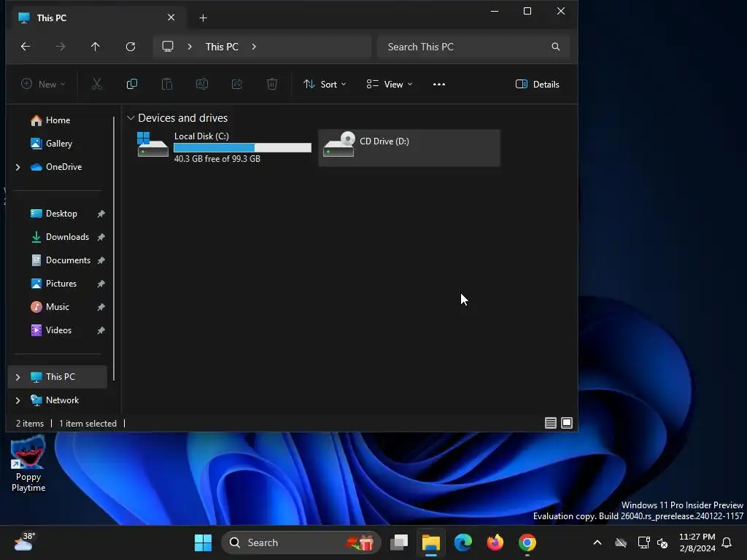The height and width of the screenshot is (560, 747).
Task: Refresh the This PC view
Action: (x=131, y=46)
